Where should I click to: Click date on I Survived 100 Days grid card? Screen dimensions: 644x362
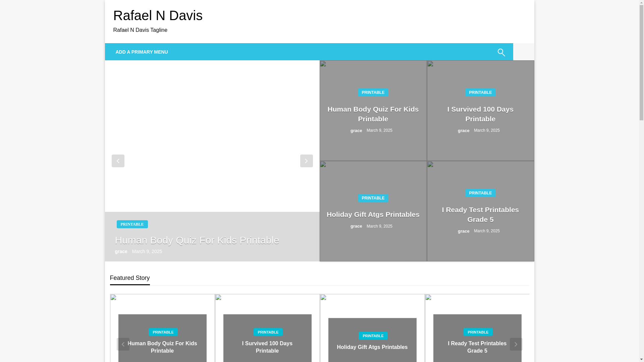[x=487, y=130]
